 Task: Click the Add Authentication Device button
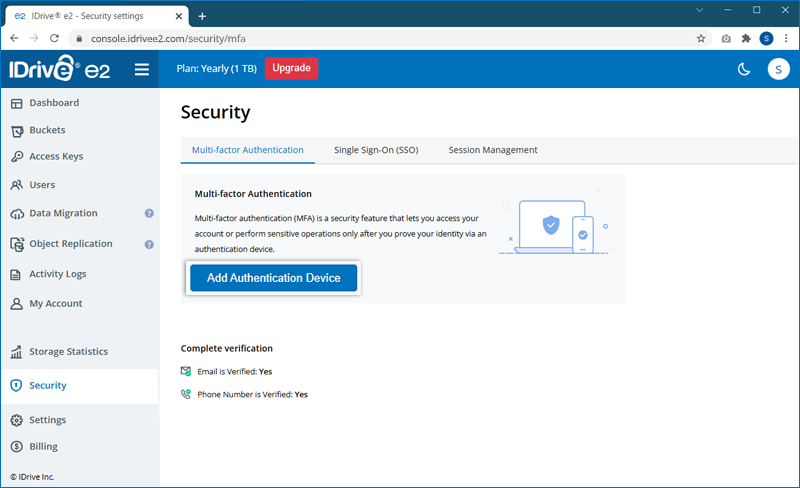point(273,278)
